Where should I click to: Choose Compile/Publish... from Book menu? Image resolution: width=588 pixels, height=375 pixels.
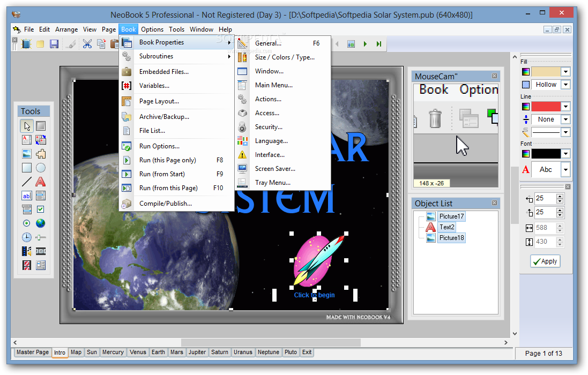coord(177,204)
